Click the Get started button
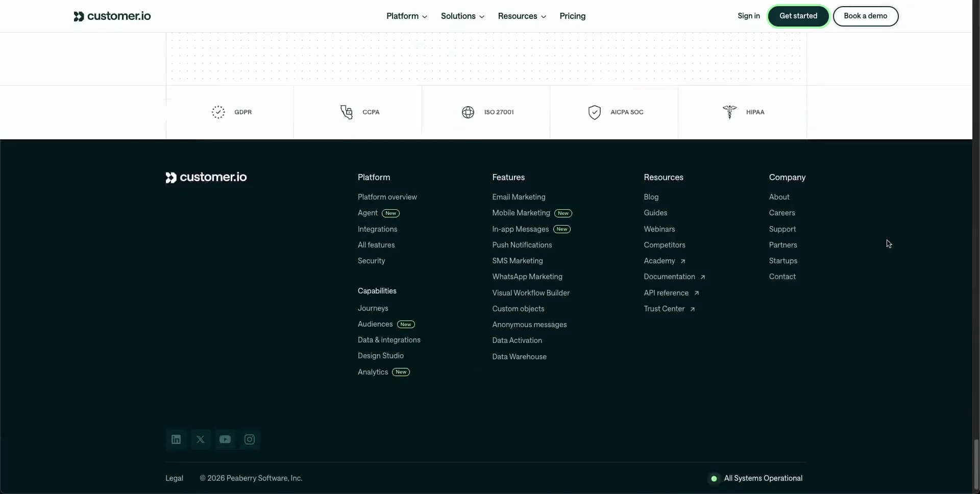The image size is (980, 494). tap(798, 16)
